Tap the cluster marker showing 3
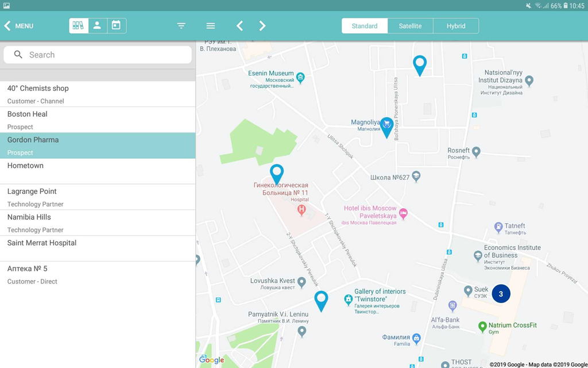 click(501, 294)
